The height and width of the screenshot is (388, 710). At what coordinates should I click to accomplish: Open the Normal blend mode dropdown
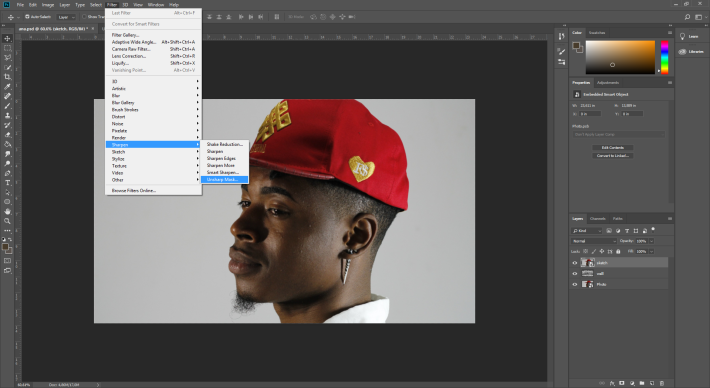click(x=594, y=241)
